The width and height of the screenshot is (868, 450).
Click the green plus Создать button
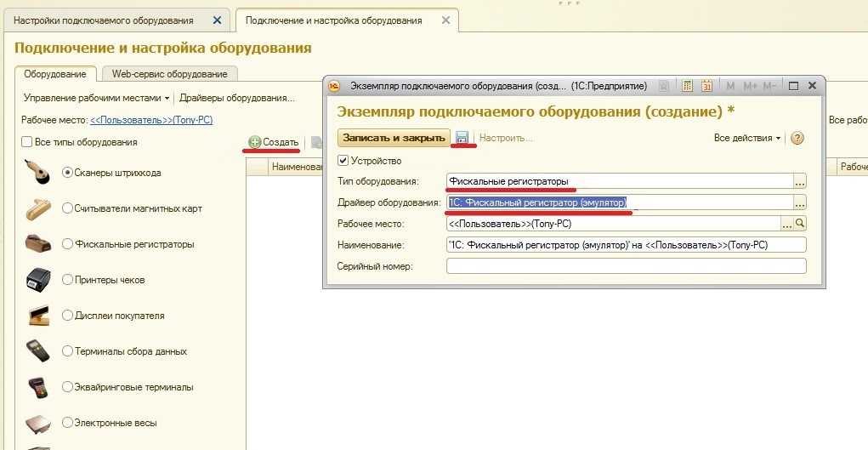pos(273,142)
